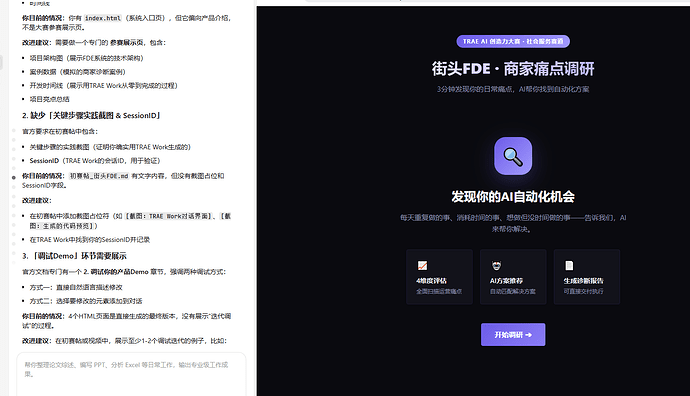Click the 生成诊断报告 card title
The width and height of the screenshot is (690, 396).
(x=584, y=281)
